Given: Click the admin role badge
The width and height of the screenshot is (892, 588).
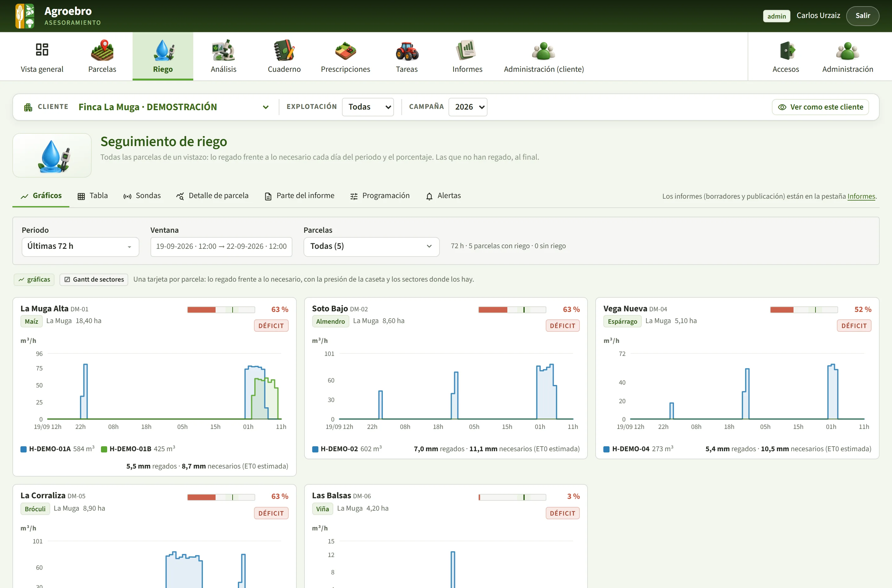Looking at the screenshot, I should 776,16.
